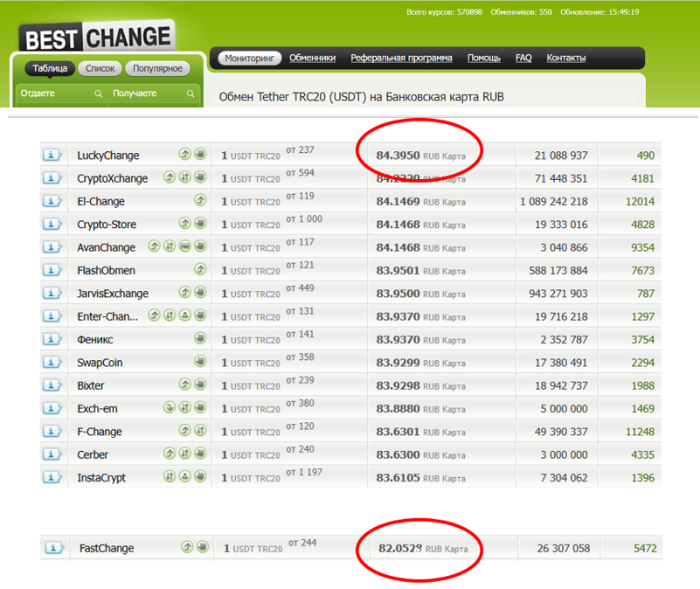
Task: Click the search icon beside Отдаете
Action: (98, 94)
